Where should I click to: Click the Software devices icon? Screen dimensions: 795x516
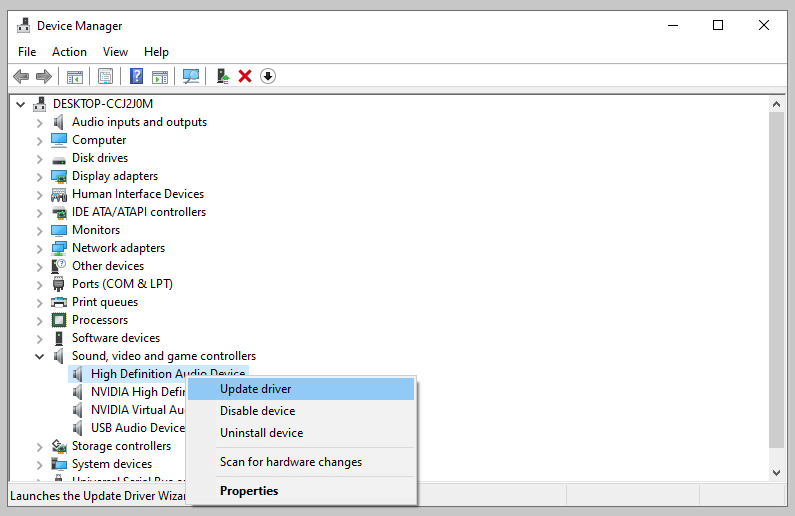(59, 338)
